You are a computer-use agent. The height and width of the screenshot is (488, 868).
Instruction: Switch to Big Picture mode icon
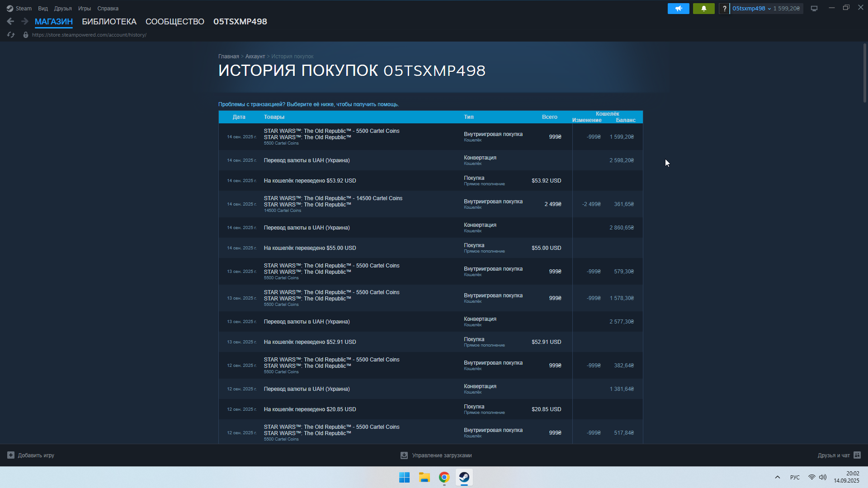tap(814, 9)
